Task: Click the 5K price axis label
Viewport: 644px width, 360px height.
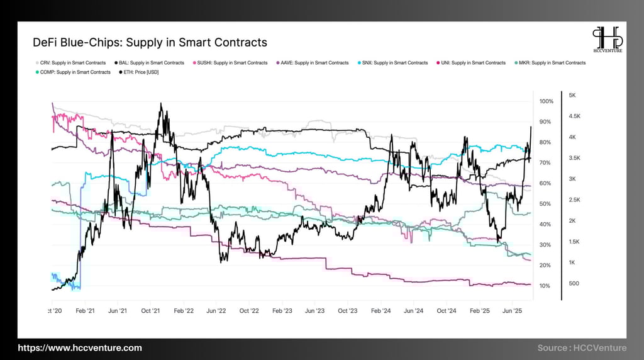Action: click(572, 95)
